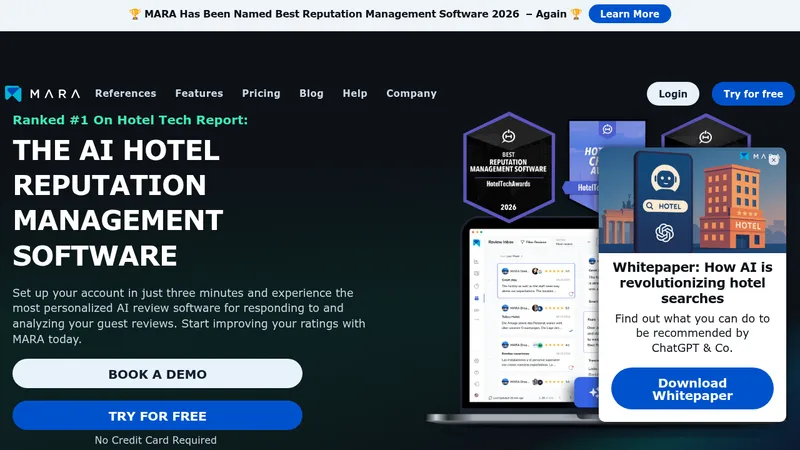Close the whitepaper popup

click(x=773, y=160)
